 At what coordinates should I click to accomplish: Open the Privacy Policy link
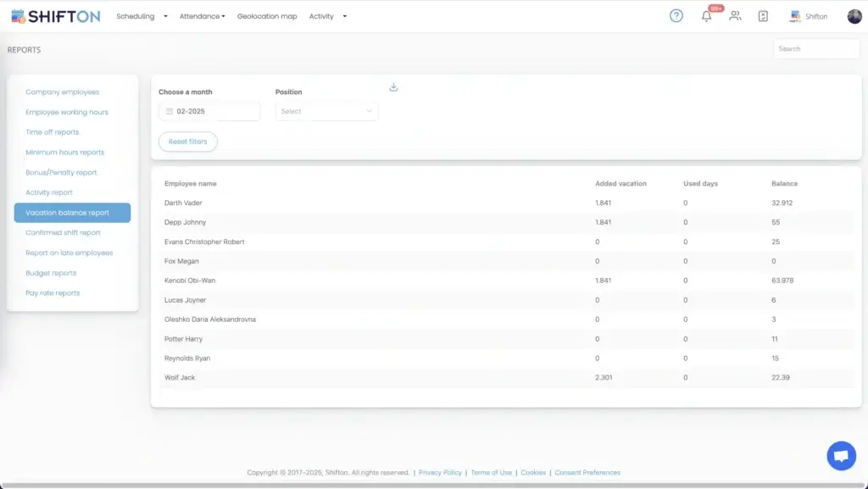tap(440, 472)
